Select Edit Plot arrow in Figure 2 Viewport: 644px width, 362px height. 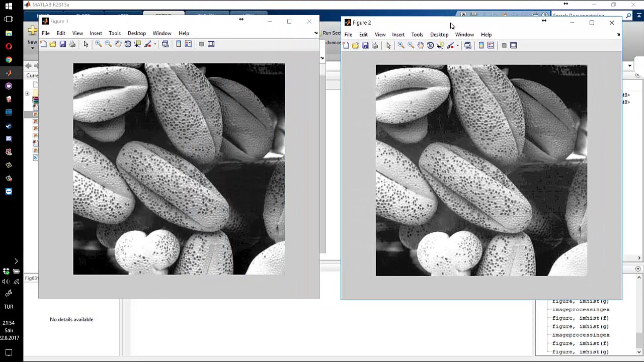tap(388, 45)
